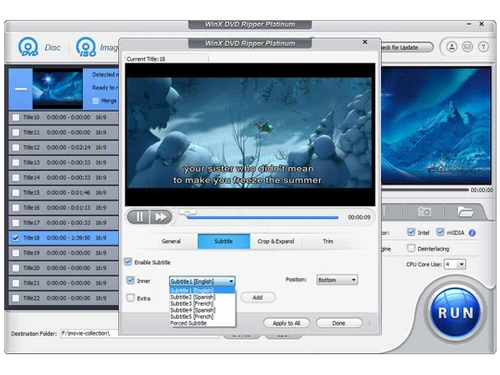Switch to the General tab
500x375 pixels.
pos(171,241)
